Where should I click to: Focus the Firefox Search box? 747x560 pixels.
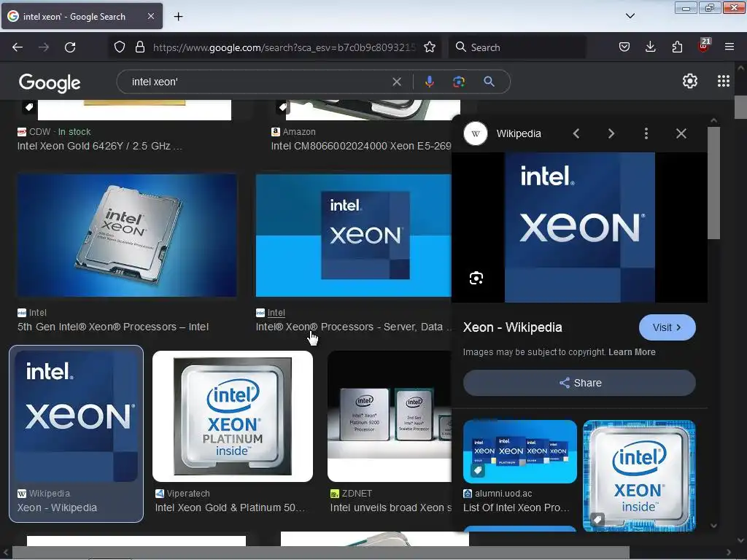point(517,47)
